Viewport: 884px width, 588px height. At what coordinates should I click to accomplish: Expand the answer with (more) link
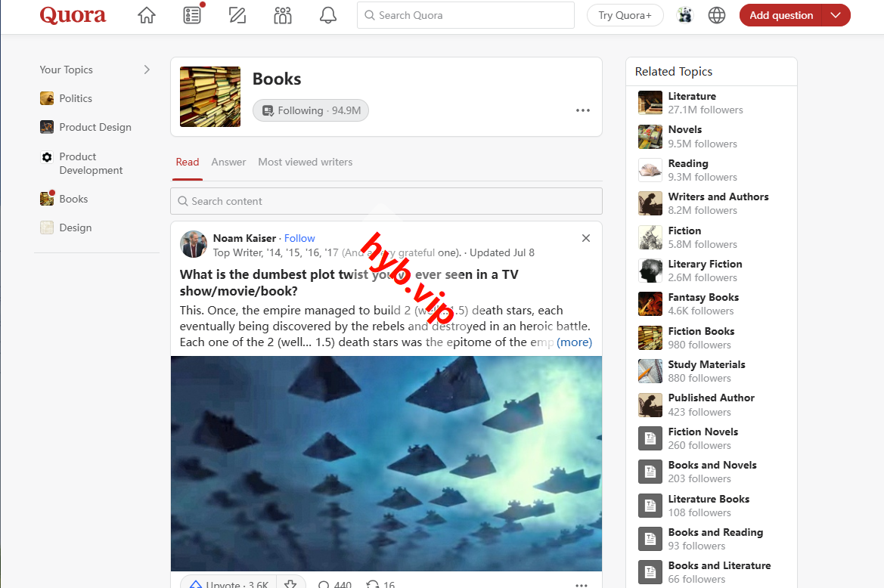(x=574, y=342)
